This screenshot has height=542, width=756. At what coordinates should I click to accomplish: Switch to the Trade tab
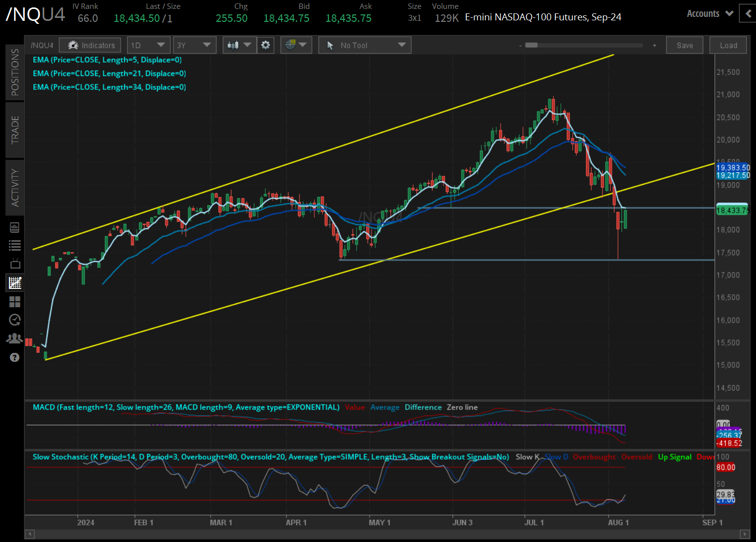15,130
